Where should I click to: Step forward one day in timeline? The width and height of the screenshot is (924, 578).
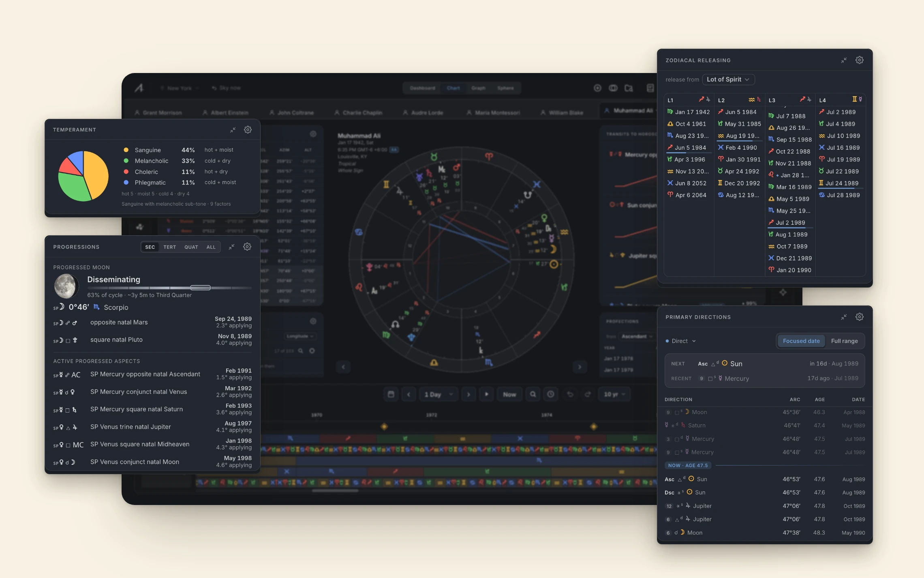pos(469,394)
